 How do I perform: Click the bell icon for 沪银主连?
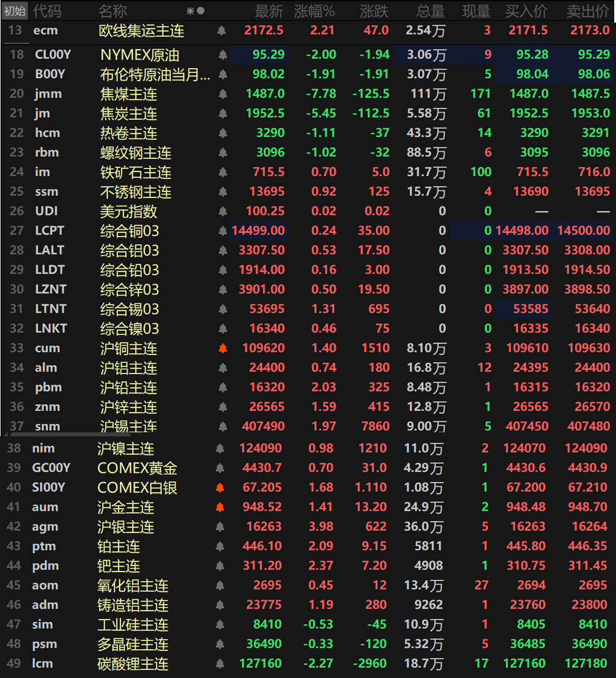(x=220, y=526)
